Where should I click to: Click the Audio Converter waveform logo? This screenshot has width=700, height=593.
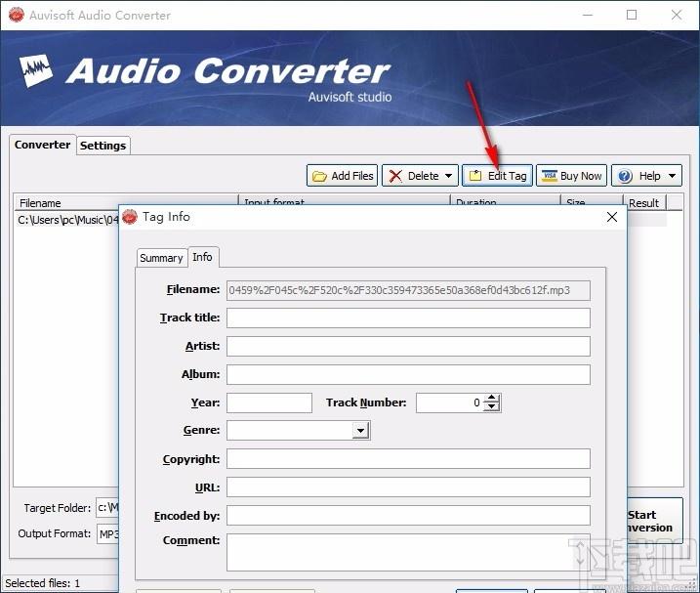(36, 70)
